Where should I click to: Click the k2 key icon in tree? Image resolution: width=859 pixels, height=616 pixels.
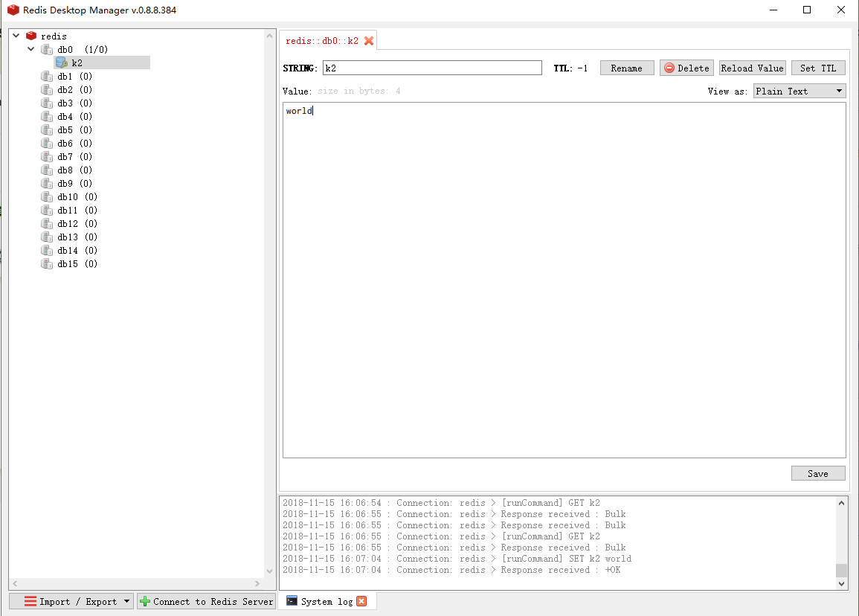pos(61,63)
